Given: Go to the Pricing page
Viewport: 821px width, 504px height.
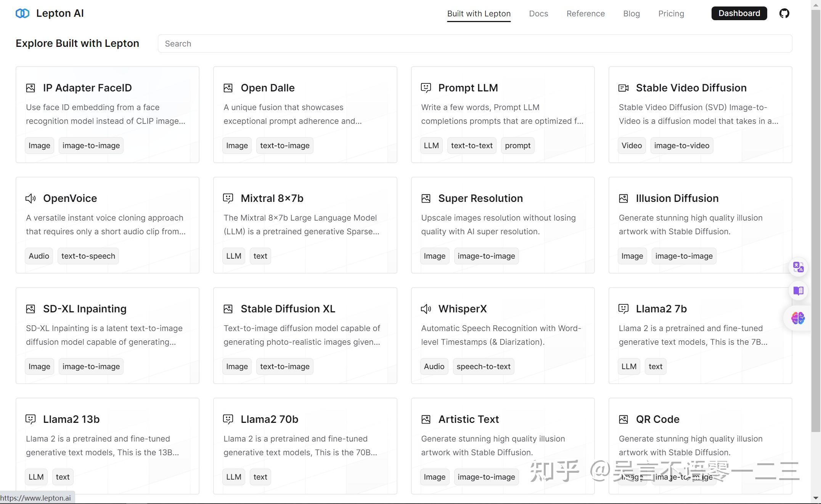Looking at the screenshot, I should [x=671, y=14].
